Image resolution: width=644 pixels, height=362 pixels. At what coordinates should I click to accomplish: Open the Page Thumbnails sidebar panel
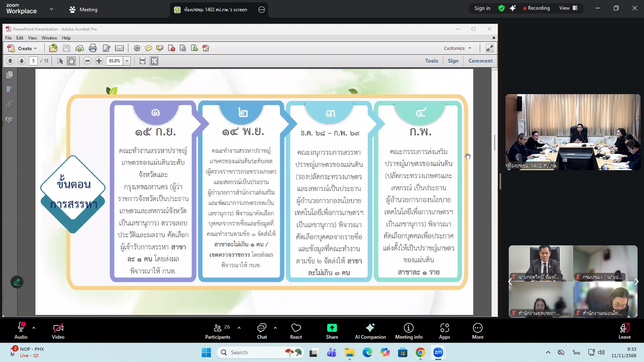coord(9,74)
